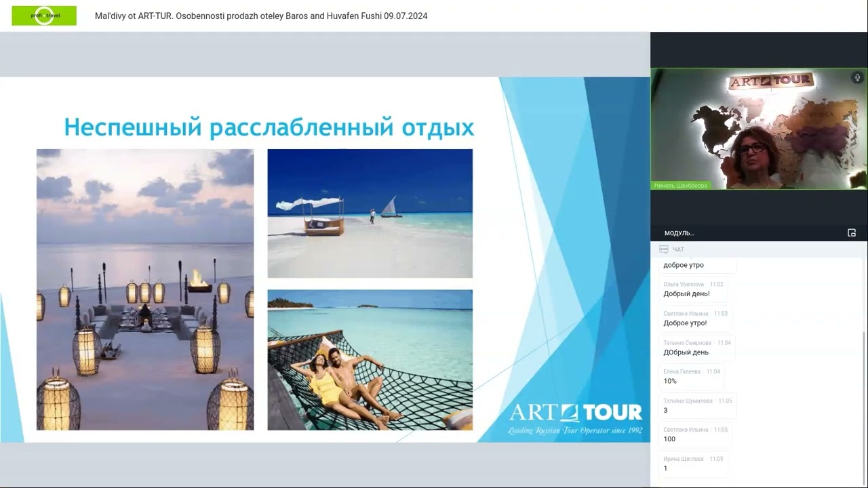Viewport: 868px width, 488px height.
Task: Click the beach daybed and sailboat photo
Action: 370,213
